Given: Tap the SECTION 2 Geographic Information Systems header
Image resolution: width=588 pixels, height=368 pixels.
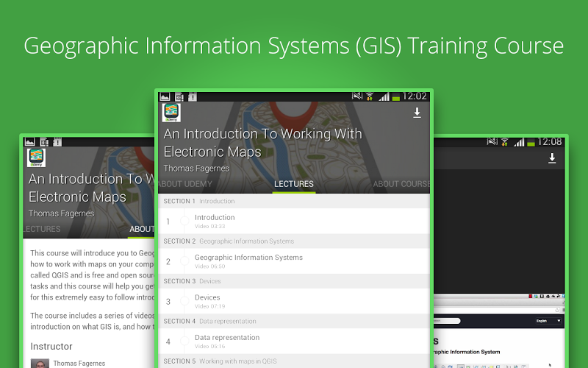Looking at the screenshot, I should tap(294, 241).
